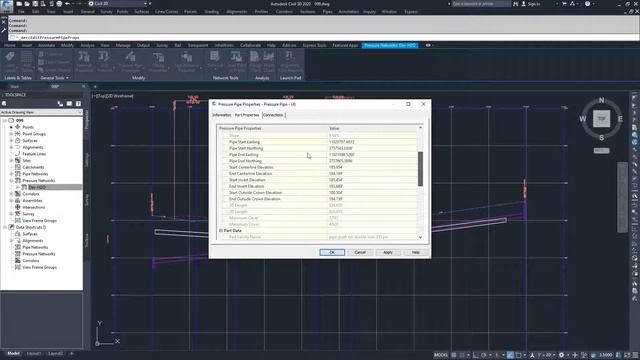Image resolution: width=640 pixels, height=360 pixels.
Task: Close the command line window
Action: [4, 22]
